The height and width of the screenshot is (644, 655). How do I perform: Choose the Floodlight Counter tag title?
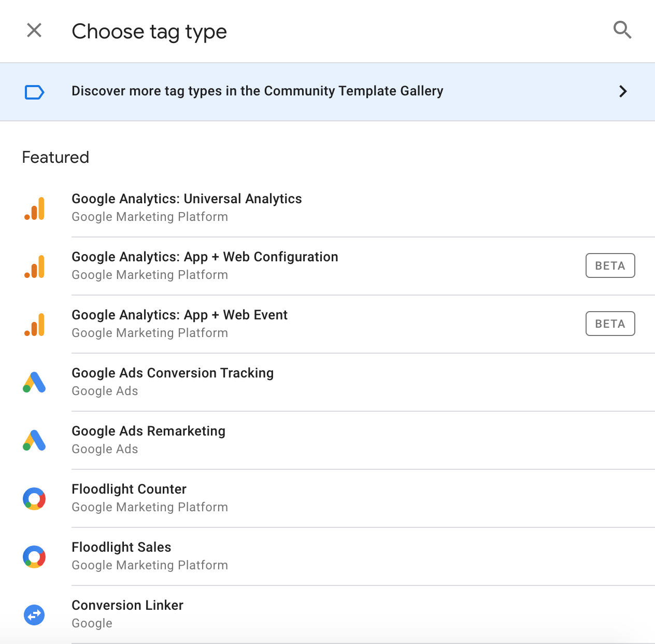click(x=129, y=489)
